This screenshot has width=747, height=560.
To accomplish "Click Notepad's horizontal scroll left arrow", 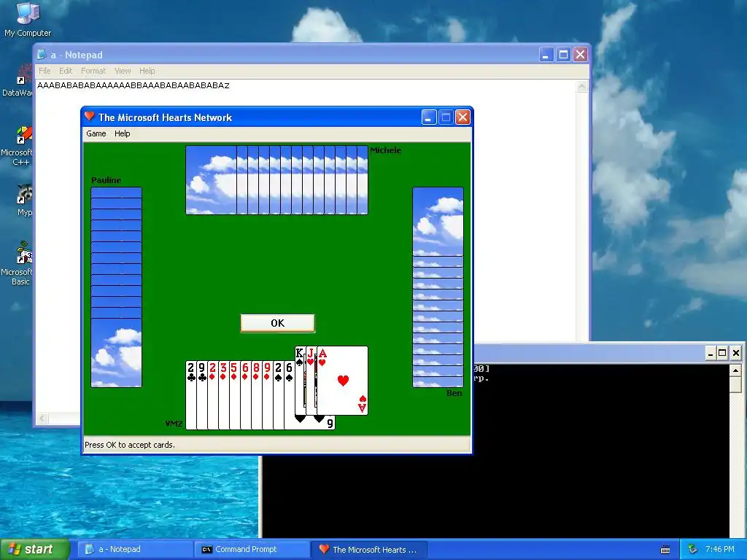I will 42,419.
